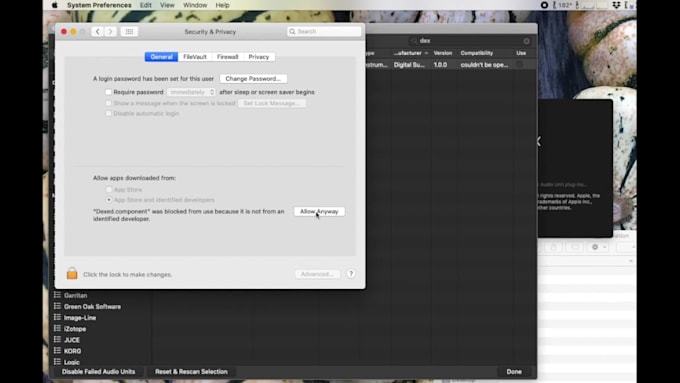
Task: Go forward in System Preferences
Action: pos(110,32)
